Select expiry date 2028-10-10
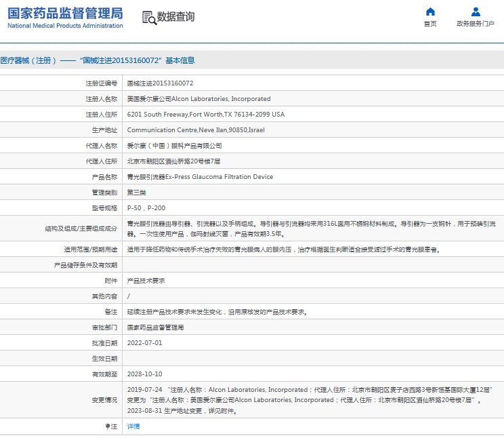The image size is (504, 438). click(145, 374)
